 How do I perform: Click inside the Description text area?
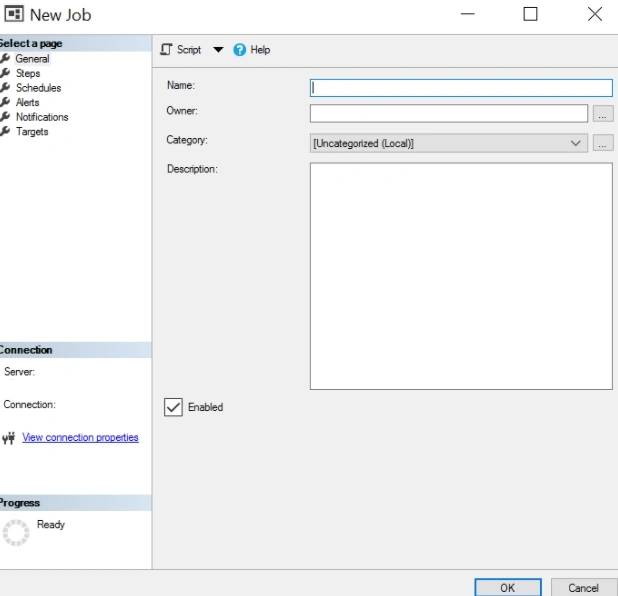[x=461, y=276]
